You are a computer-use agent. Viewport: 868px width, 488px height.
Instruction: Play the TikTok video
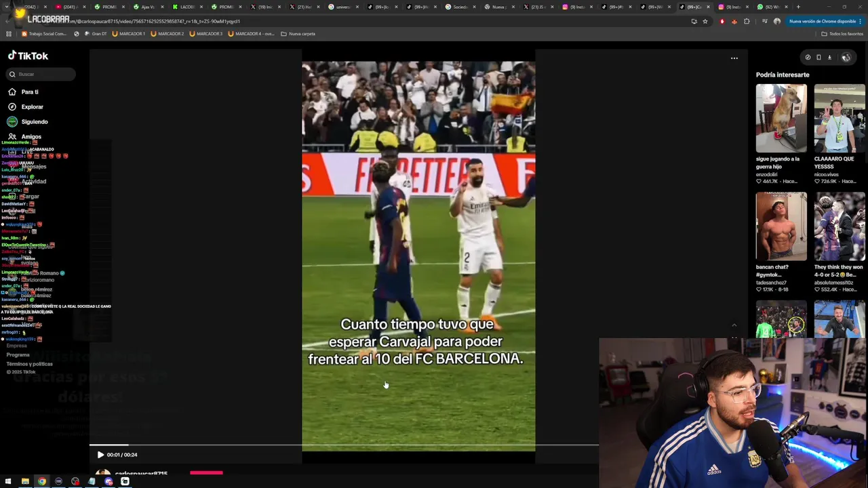click(100, 455)
